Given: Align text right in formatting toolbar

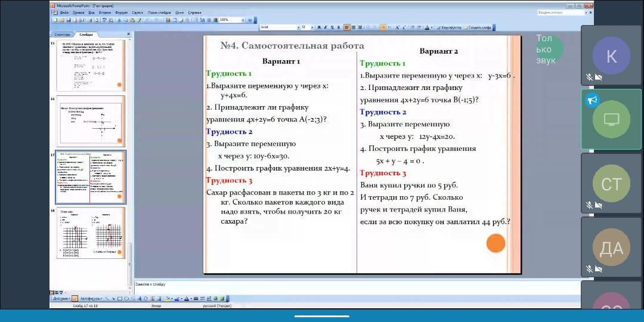Looking at the screenshot, I should (360, 27).
